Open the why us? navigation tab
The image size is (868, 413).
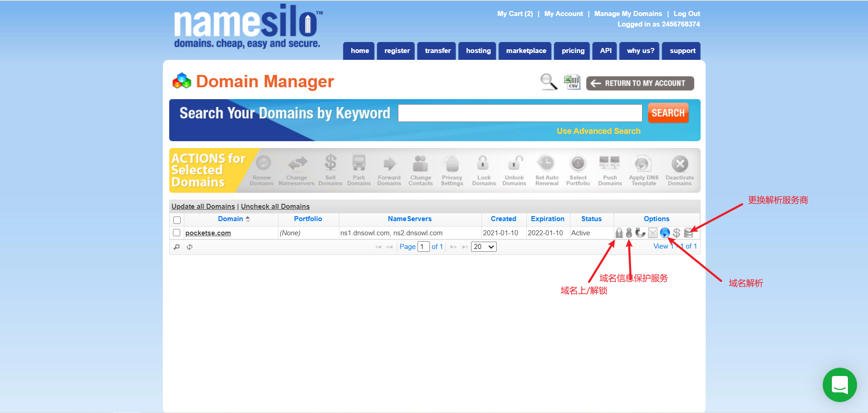640,51
